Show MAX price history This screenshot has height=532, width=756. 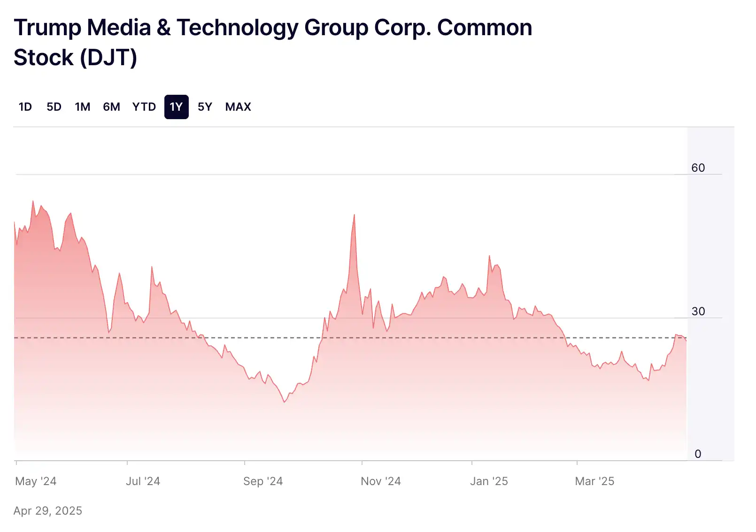pyautogui.click(x=238, y=107)
